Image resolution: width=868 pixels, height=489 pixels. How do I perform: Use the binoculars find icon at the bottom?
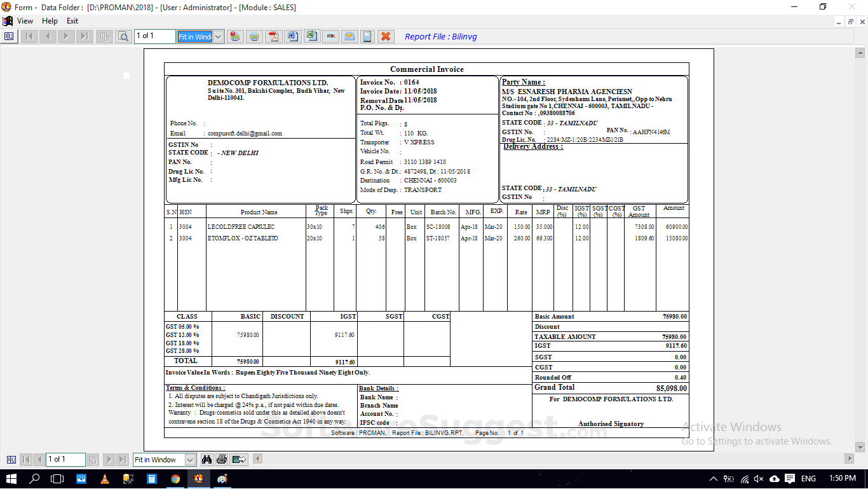tap(207, 459)
